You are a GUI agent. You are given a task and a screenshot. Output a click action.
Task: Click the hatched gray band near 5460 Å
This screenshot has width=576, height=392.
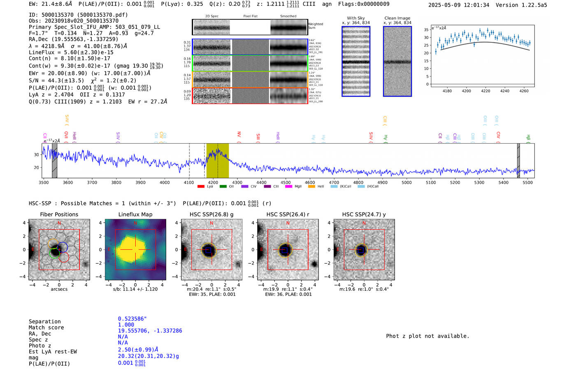coord(518,161)
